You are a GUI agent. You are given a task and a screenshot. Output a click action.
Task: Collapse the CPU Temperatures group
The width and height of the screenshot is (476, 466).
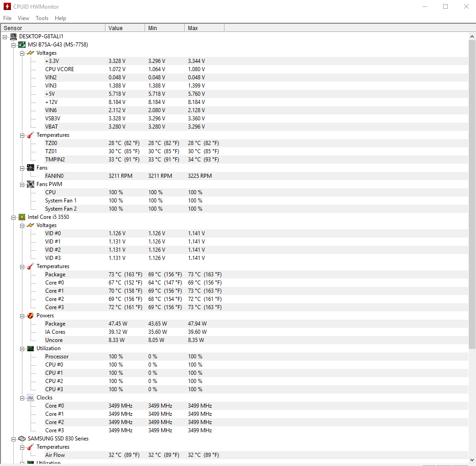point(22,267)
